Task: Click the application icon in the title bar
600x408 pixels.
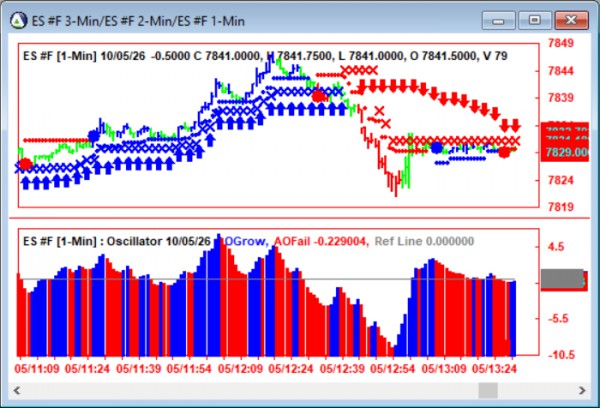Action: coord(18,20)
